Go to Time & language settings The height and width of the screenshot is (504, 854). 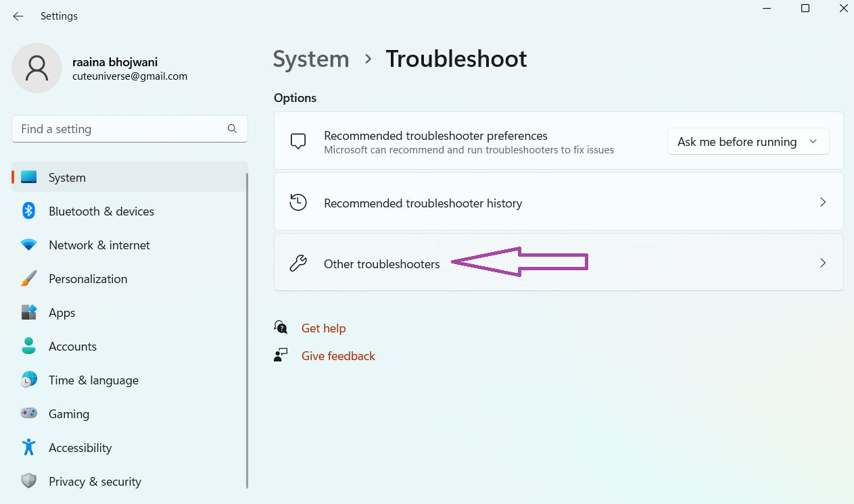point(93,380)
